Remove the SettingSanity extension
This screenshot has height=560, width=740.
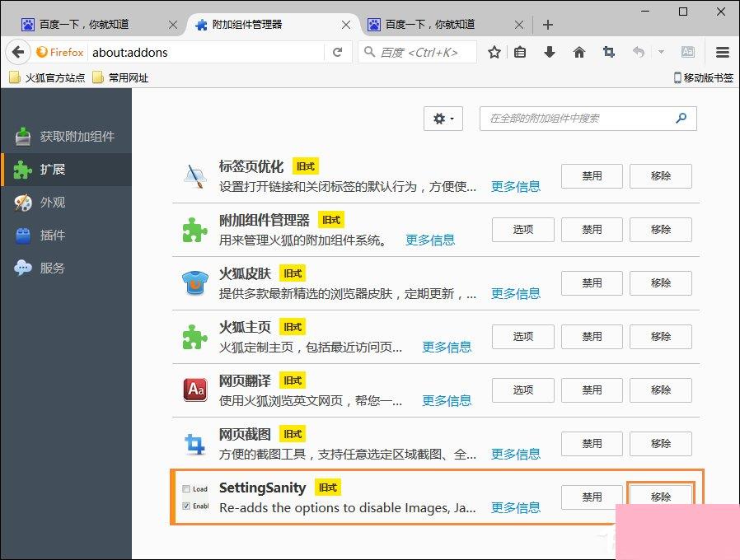[661, 497]
